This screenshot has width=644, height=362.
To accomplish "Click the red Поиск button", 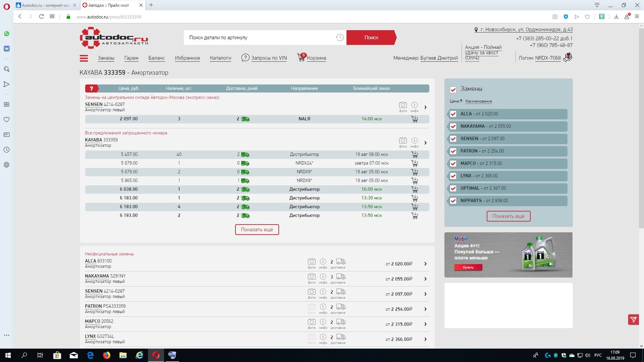I will coord(371,37).
